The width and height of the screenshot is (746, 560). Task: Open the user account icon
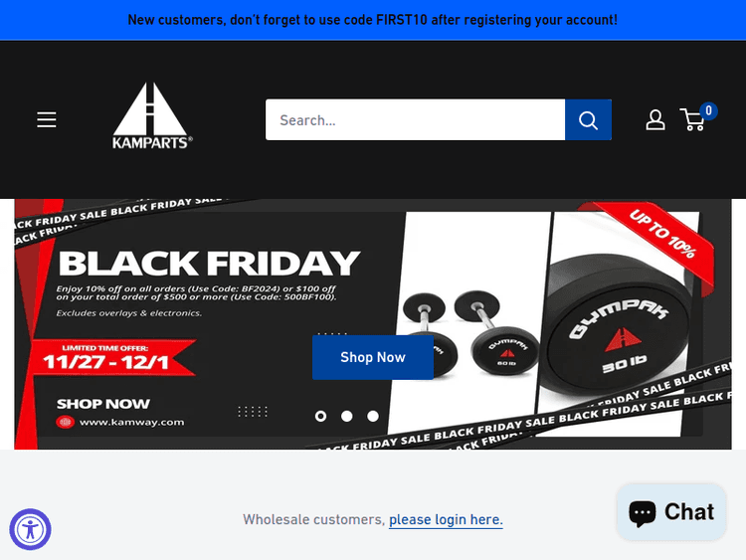[x=655, y=120]
